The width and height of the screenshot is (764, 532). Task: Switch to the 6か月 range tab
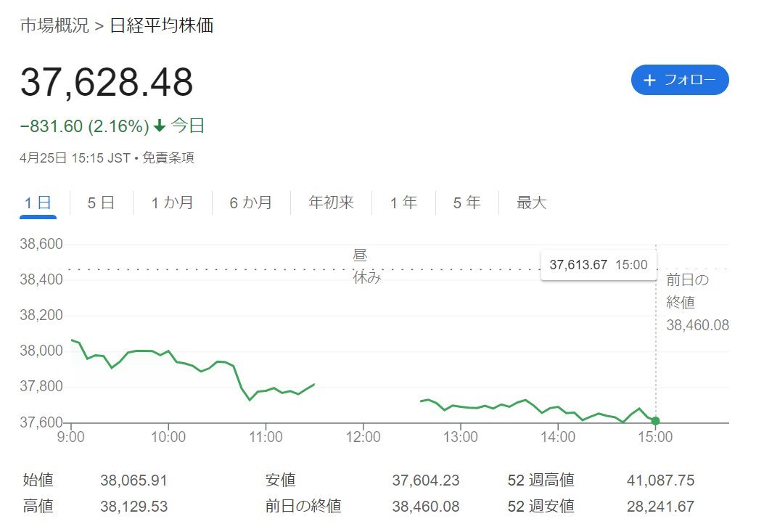tap(251, 202)
